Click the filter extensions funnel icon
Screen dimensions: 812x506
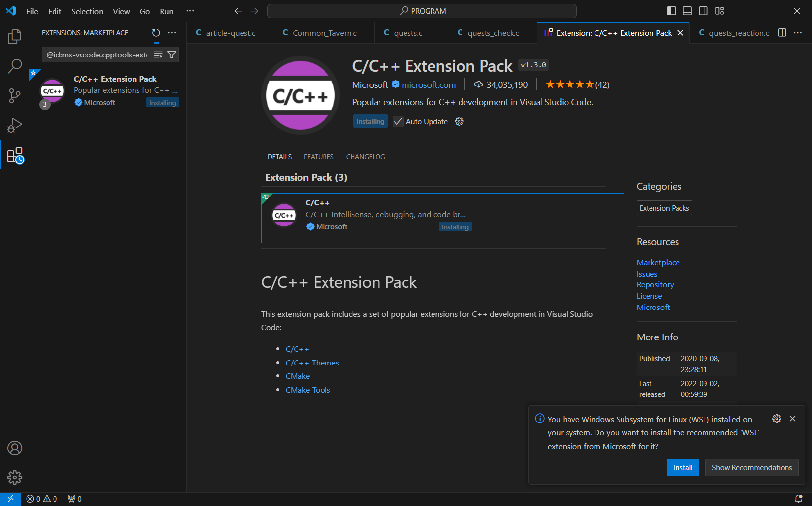pyautogui.click(x=172, y=55)
